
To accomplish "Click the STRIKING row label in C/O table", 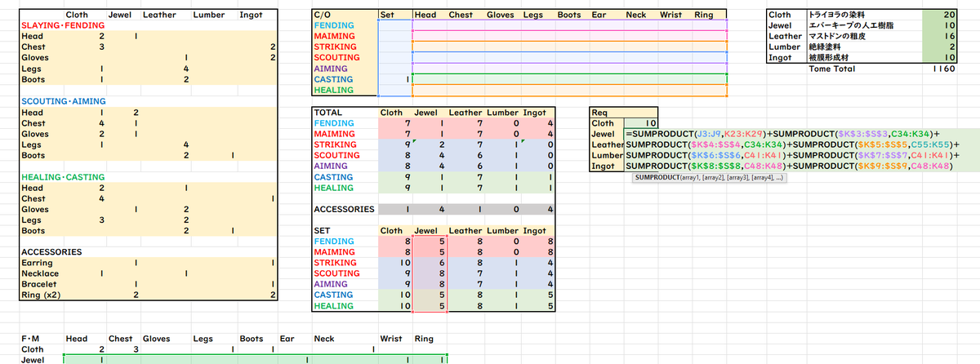I will pyautogui.click(x=335, y=47).
